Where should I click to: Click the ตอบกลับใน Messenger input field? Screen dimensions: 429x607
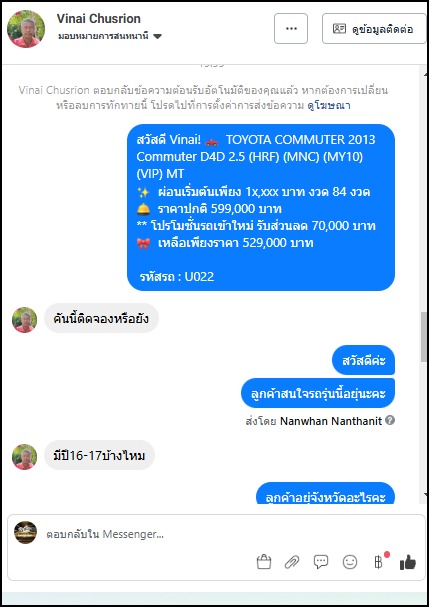point(216,534)
